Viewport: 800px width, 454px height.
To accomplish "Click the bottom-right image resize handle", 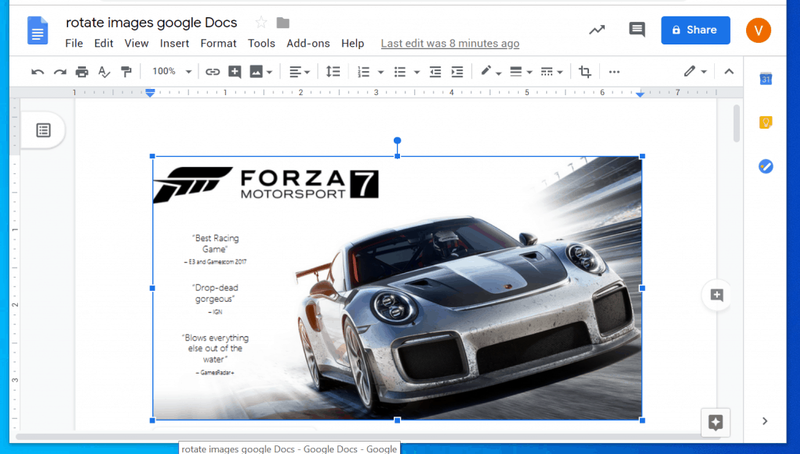I will (x=642, y=420).
